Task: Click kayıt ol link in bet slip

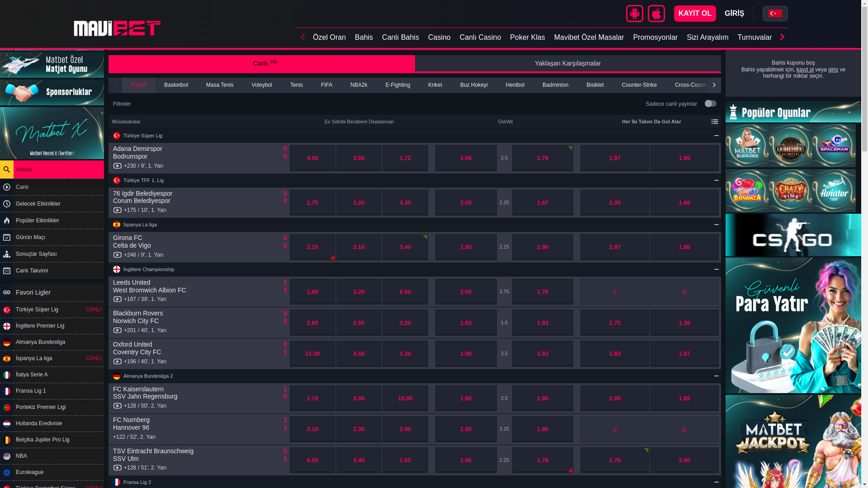Action: click(805, 70)
